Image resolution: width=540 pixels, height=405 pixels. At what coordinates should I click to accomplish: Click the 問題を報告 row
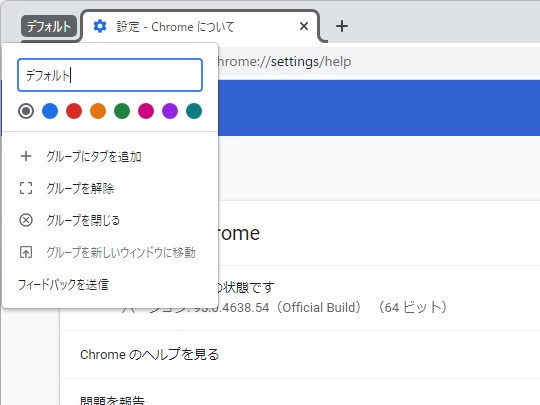pyautogui.click(x=300, y=393)
